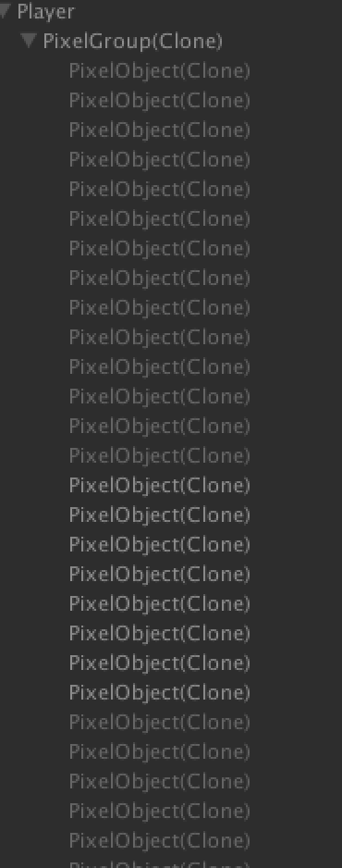Select the fifth PixelObject(Clone) under PixelGroup

point(160,190)
